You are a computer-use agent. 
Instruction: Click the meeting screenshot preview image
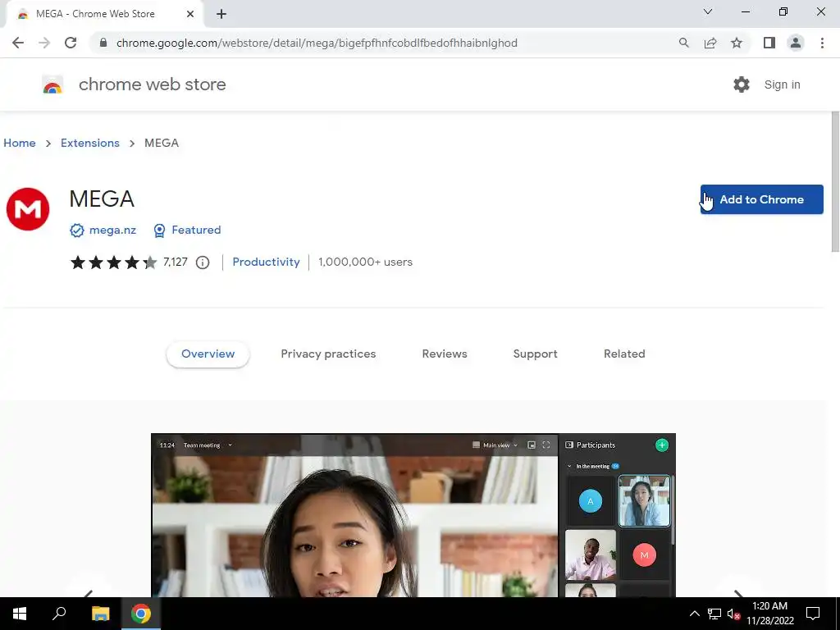tap(413, 515)
